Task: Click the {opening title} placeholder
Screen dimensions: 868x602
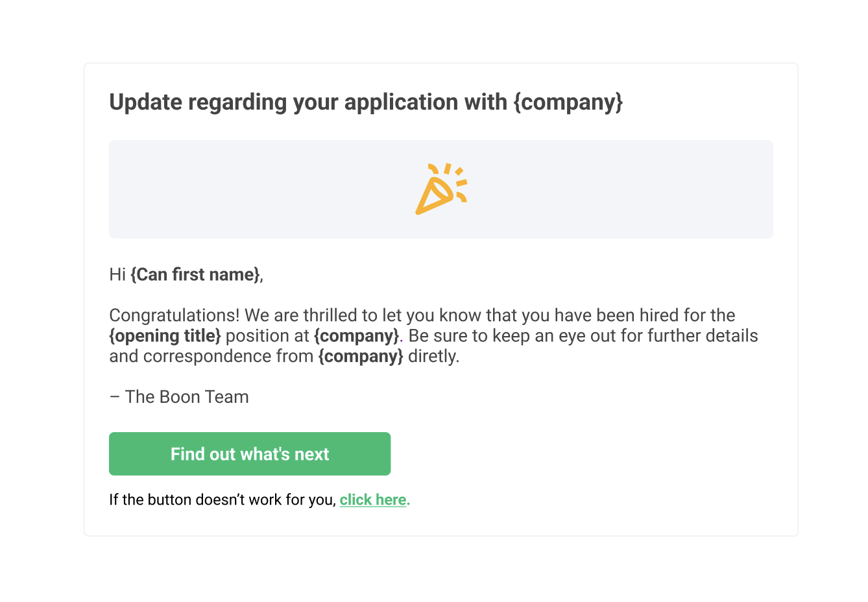Action: [x=165, y=335]
